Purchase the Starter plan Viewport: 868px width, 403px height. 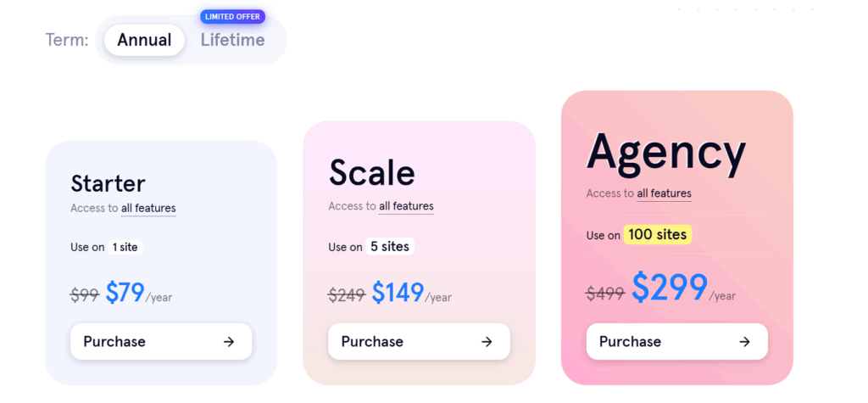[x=161, y=341]
